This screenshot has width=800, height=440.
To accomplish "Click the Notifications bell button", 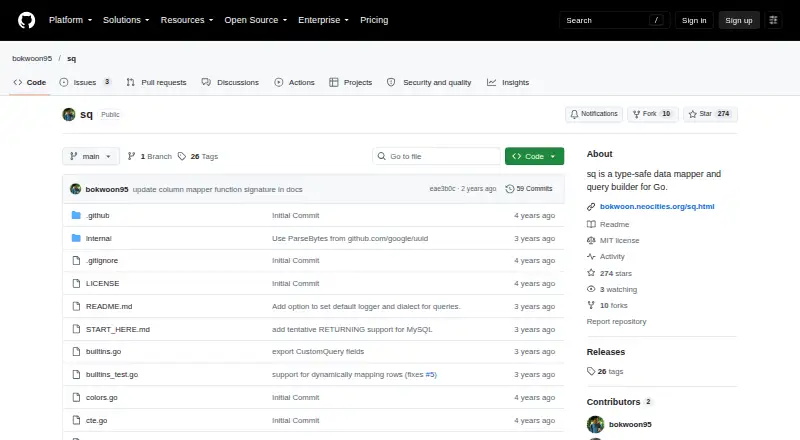I will pyautogui.click(x=594, y=114).
